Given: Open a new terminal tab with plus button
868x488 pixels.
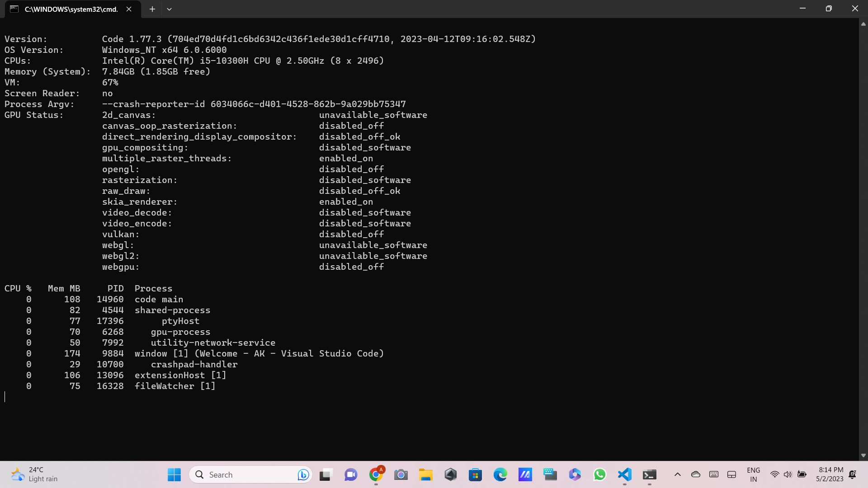Looking at the screenshot, I should tap(152, 9).
